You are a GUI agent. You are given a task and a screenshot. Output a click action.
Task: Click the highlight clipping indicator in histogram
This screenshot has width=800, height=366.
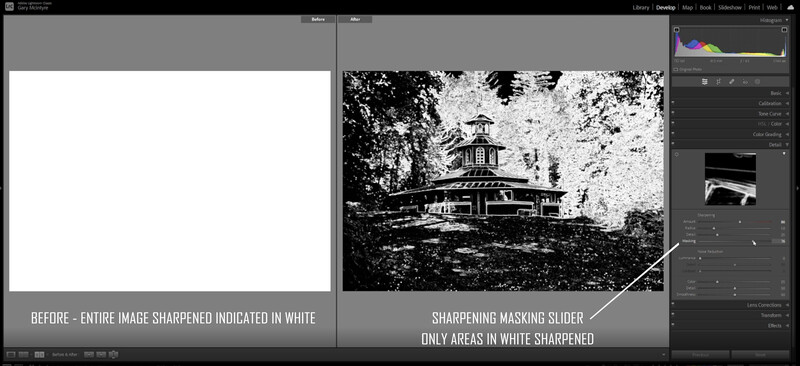point(785,30)
